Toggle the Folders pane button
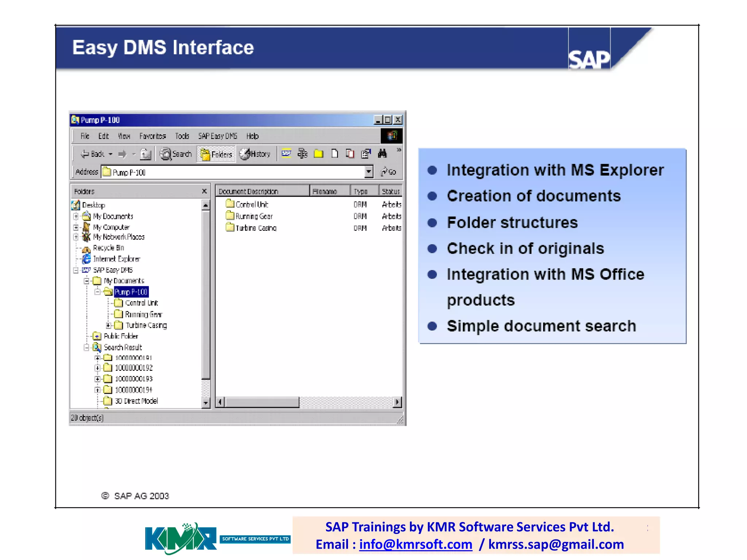Image resolution: width=747 pixels, height=560 pixels. tap(216, 154)
